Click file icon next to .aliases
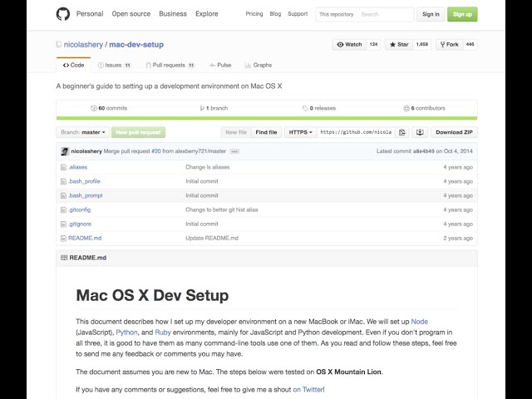532x399 pixels. [x=63, y=167]
